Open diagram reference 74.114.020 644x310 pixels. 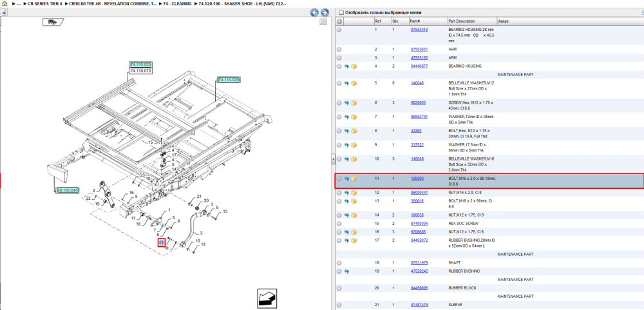[229, 79]
